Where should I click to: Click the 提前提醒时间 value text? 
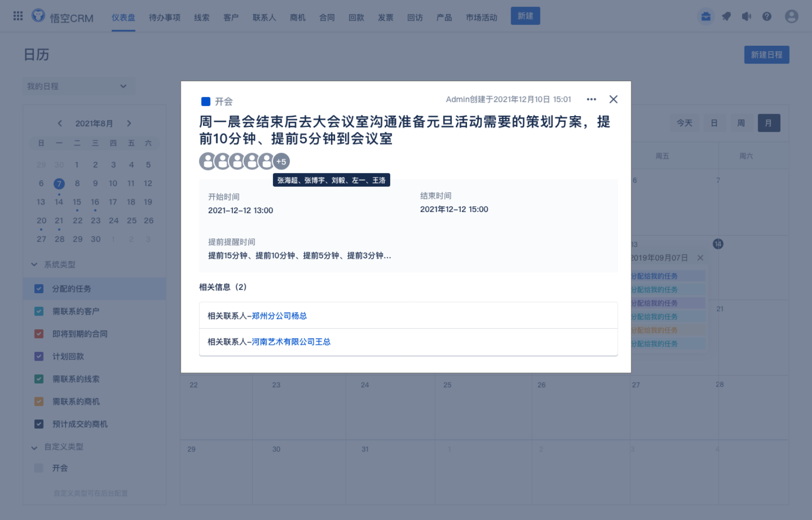[299, 256]
